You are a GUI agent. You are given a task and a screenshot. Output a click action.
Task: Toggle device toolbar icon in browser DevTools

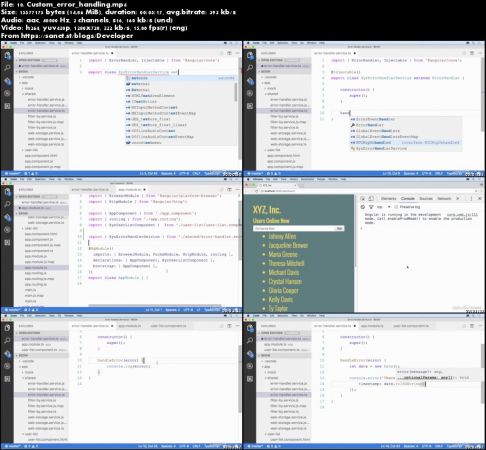(x=371, y=198)
